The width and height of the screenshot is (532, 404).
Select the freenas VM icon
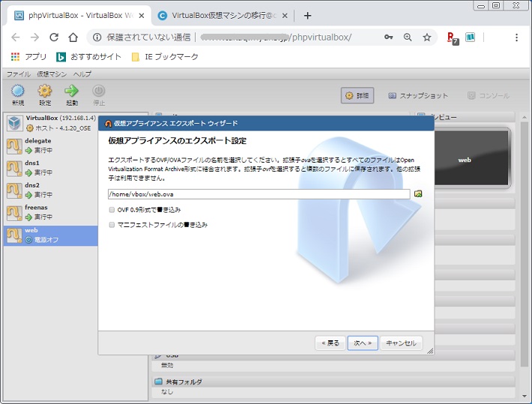(14, 213)
